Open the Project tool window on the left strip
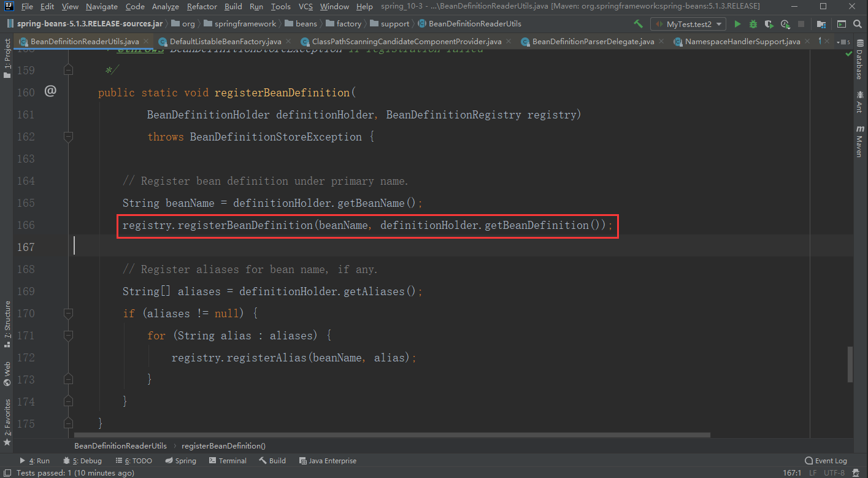This screenshot has width=868, height=478. [x=7, y=58]
